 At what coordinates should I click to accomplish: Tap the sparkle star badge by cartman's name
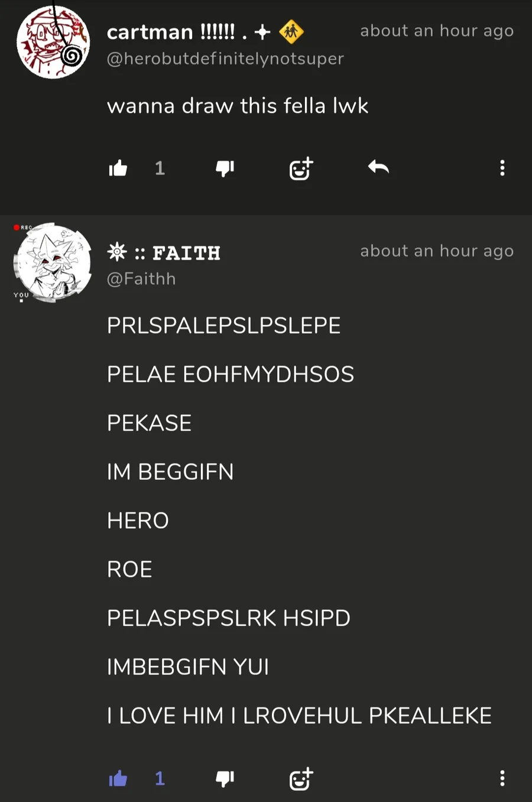click(x=262, y=32)
